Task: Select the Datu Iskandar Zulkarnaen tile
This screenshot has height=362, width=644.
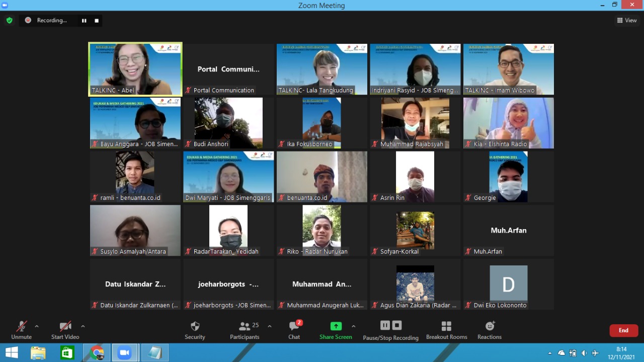Action: tap(135, 284)
